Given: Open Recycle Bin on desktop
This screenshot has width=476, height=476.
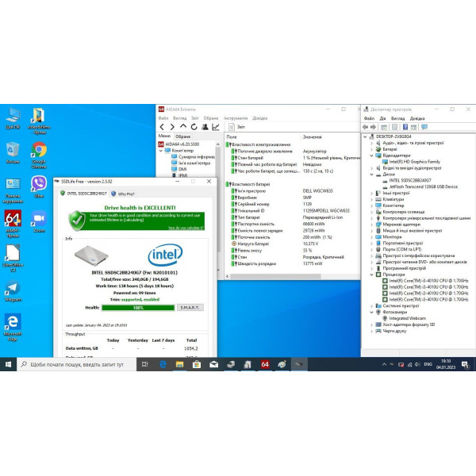Looking at the screenshot, I should [x=13, y=152].
